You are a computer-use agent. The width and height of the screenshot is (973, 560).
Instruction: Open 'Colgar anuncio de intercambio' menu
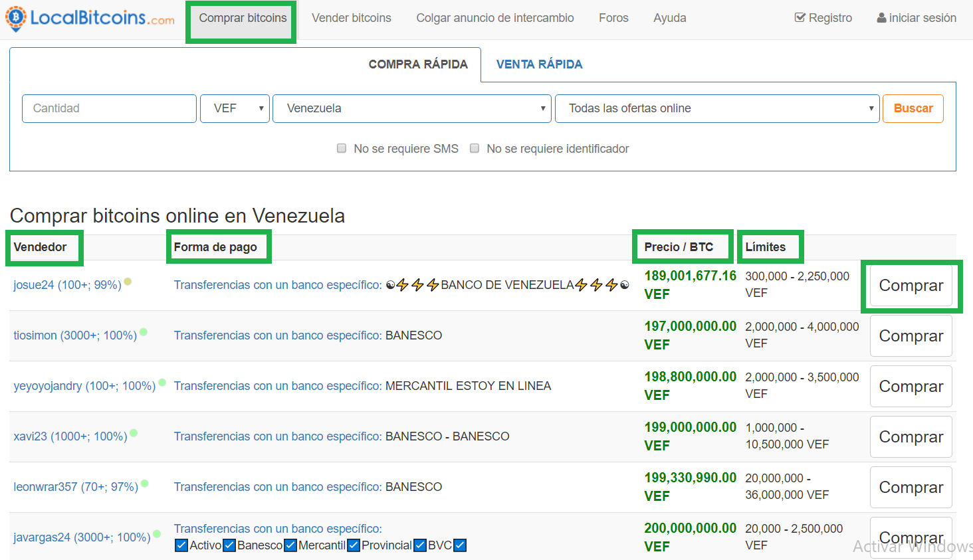[x=495, y=18]
